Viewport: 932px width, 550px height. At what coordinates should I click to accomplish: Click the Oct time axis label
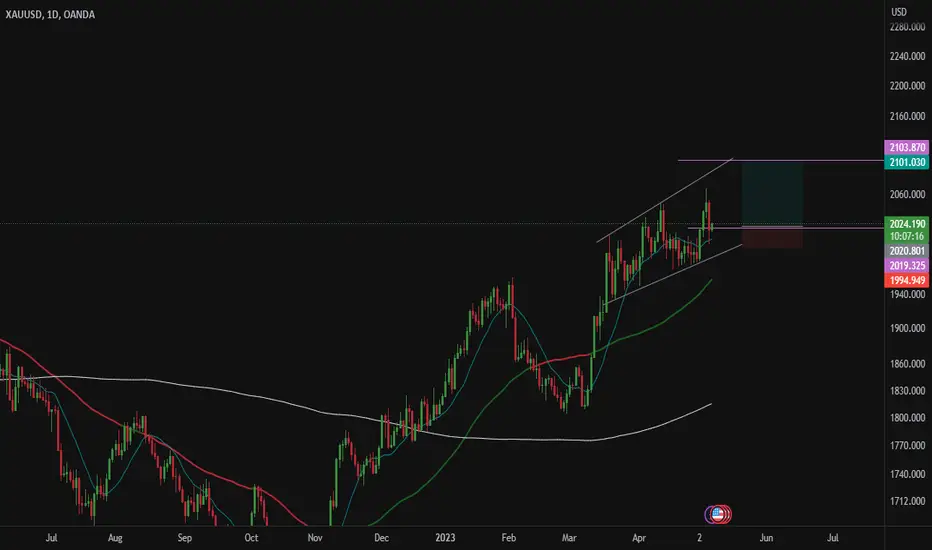pyautogui.click(x=251, y=538)
